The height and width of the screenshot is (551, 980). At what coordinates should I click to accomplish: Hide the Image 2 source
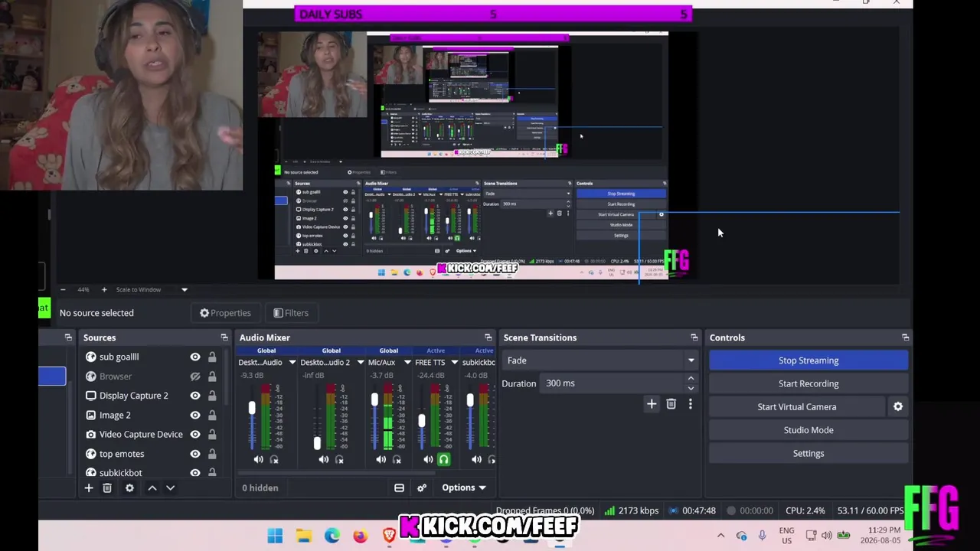[x=195, y=415]
